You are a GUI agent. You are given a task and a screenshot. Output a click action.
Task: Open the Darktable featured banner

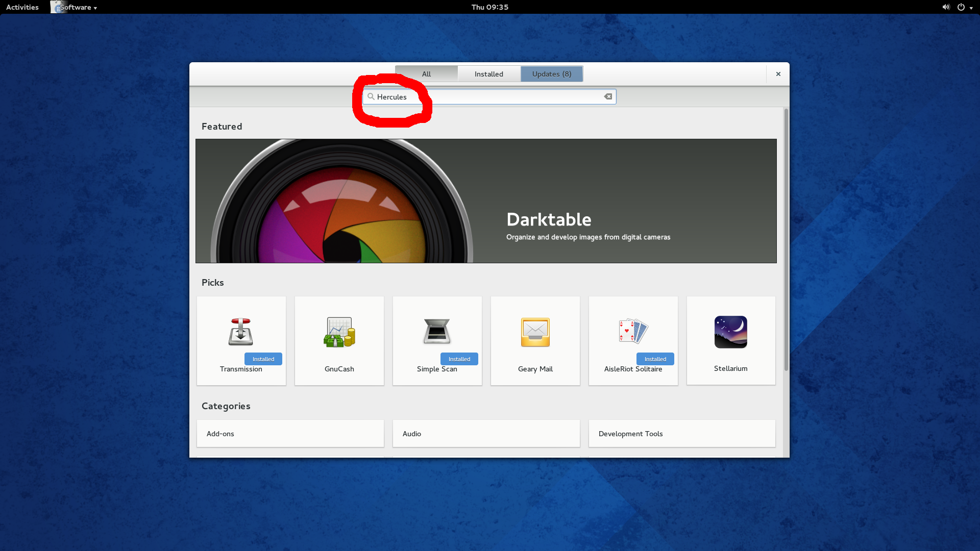[x=486, y=201]
